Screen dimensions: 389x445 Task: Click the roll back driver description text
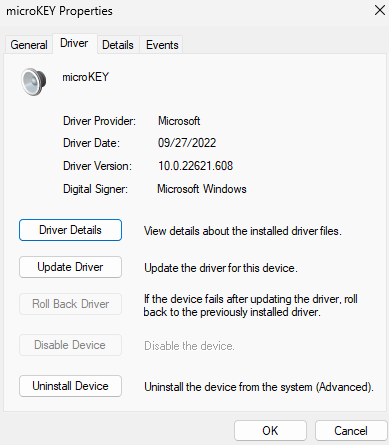[250, 305]
